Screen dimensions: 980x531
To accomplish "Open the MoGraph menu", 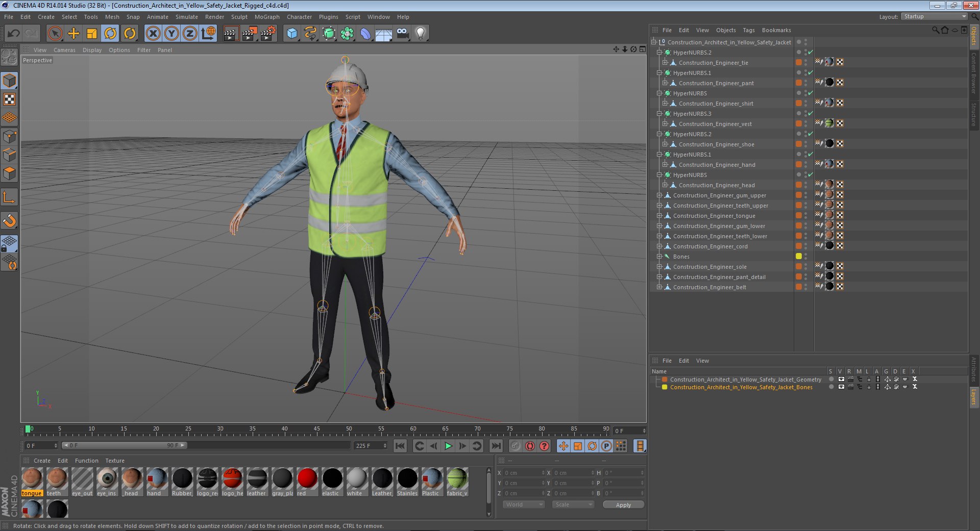I will (x=267, y=17).
